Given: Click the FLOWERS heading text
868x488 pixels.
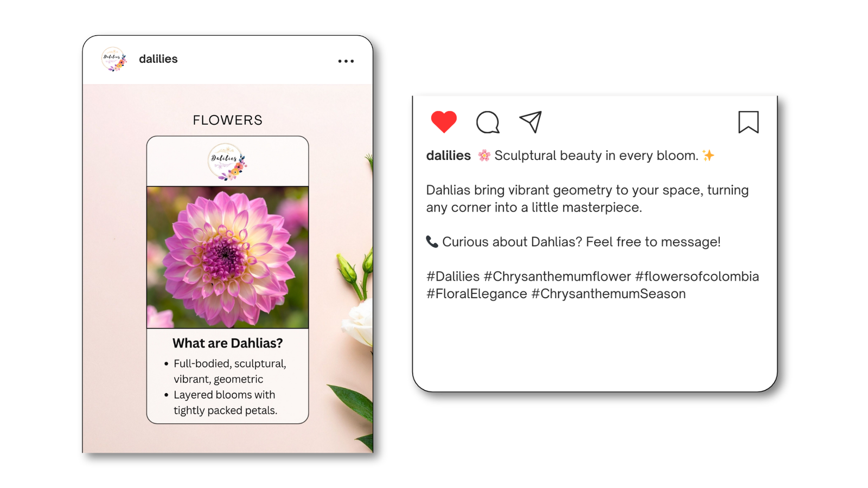Looking at the screenshot, I should click(x=227, y=120).
